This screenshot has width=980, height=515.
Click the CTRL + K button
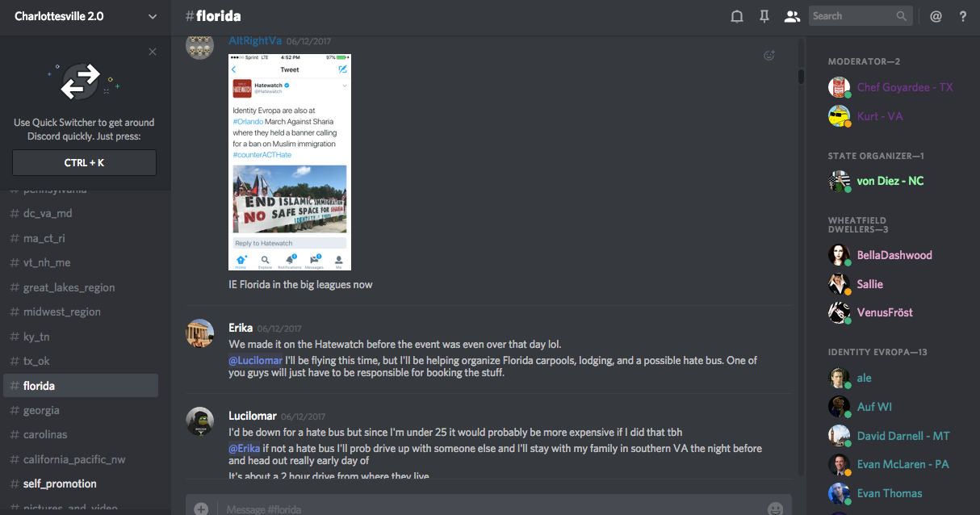[84, 162]
